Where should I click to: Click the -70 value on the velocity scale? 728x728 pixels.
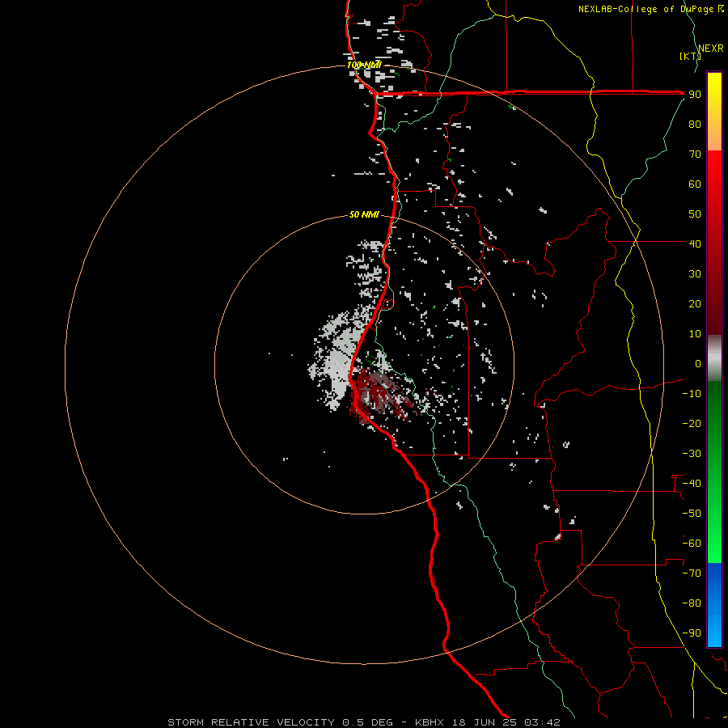[x=692, y=574]
